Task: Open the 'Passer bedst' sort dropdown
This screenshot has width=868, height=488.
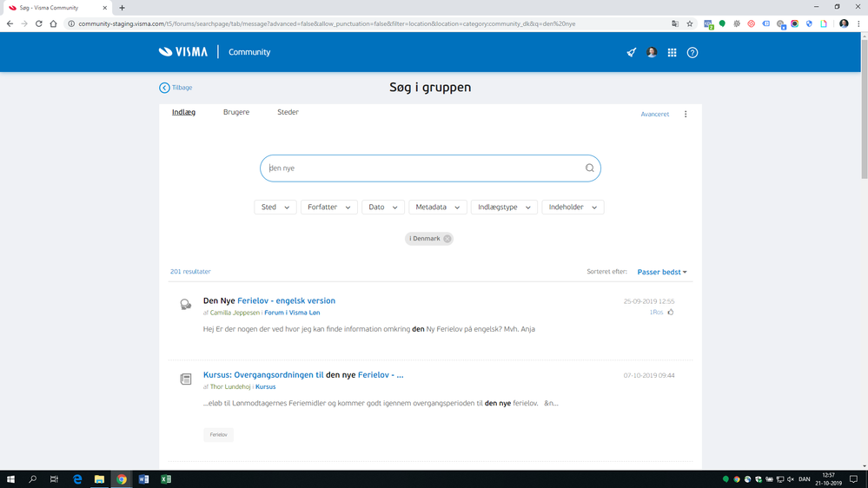Action: click(662, 272)
